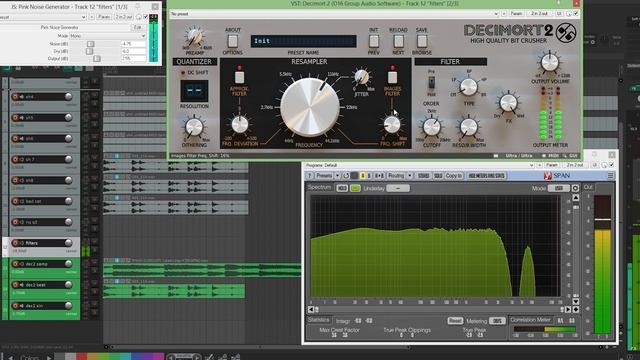Click the SPAN spectrum scroll-right arrow
Viewport: 640px width, 360px height.
pos(568,309)
